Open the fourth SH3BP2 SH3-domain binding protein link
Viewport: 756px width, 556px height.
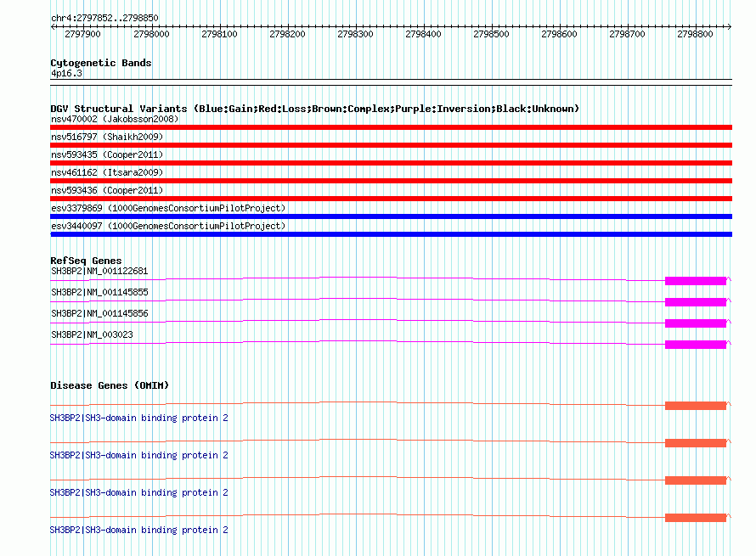[x=138, y=530]
